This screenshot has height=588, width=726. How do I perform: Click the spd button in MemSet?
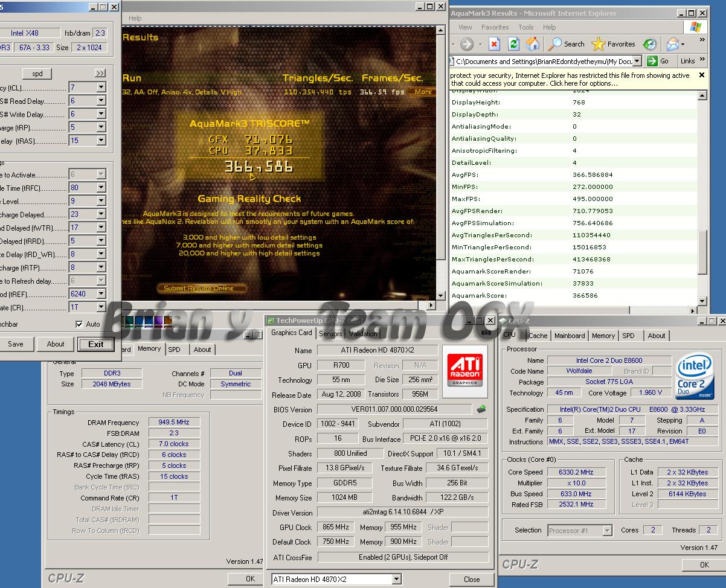(x=37, y=74)
